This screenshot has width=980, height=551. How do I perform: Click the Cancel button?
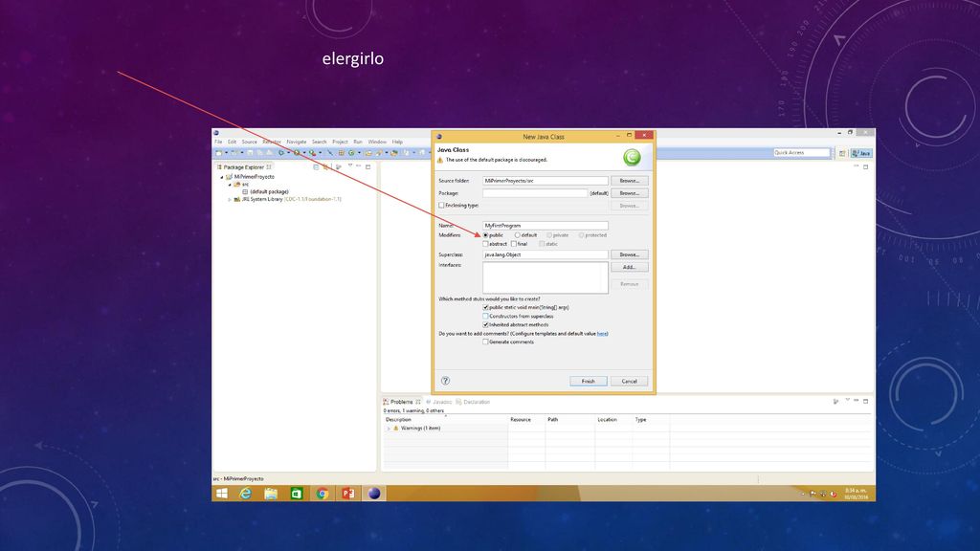click(630, 381)
